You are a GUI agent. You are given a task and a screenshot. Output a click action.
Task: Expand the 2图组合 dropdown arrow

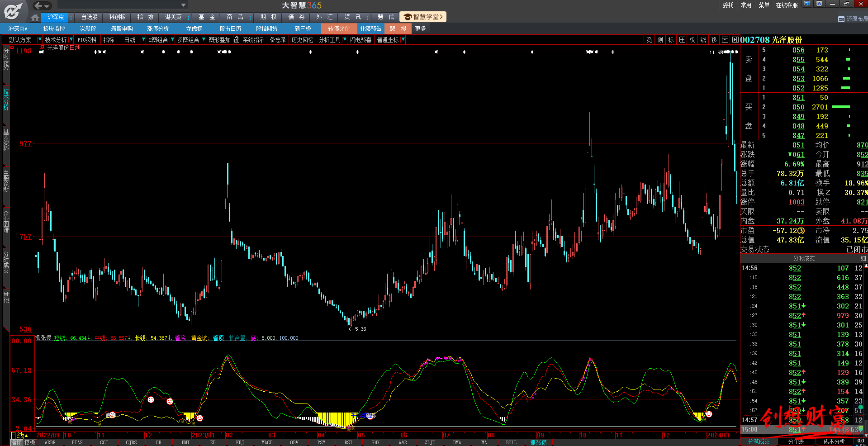pos(172,40)
